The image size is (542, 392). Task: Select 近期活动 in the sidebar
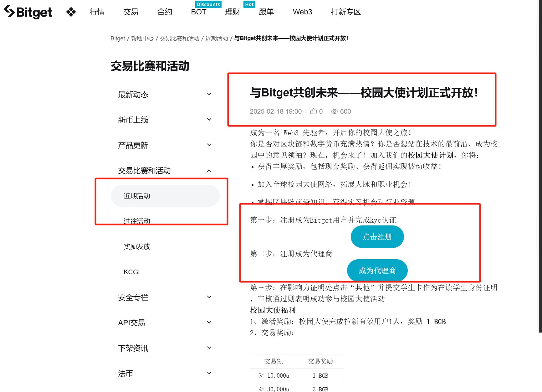tap(165, 196)
